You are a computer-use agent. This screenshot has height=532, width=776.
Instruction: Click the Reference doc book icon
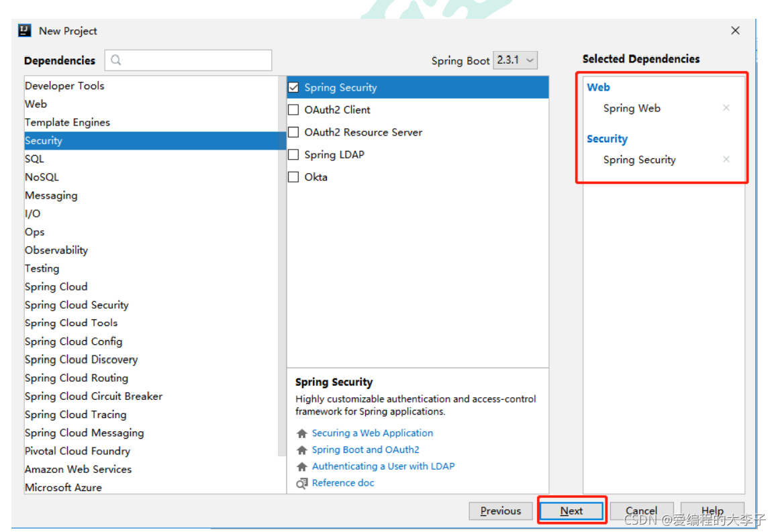[x=302, y=484]
